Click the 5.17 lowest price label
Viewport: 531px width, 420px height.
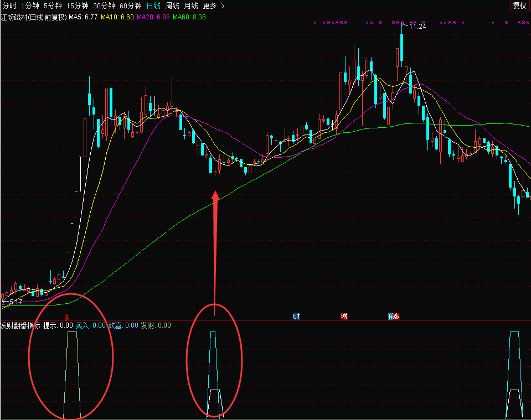click(15, 302)
